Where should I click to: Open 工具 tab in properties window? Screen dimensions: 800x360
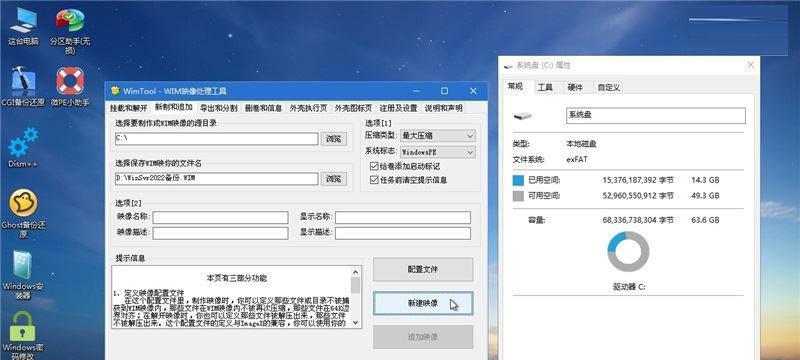[x=545, y=88]
